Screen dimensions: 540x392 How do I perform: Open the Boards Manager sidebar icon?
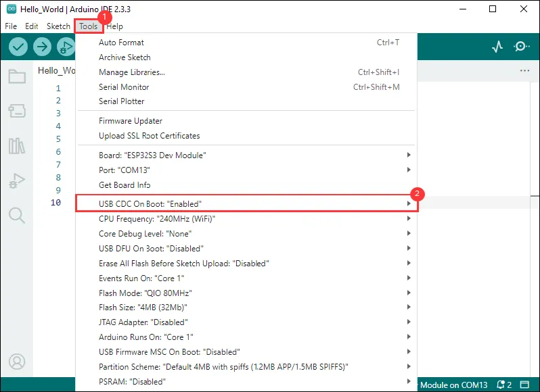coord(17,111)
